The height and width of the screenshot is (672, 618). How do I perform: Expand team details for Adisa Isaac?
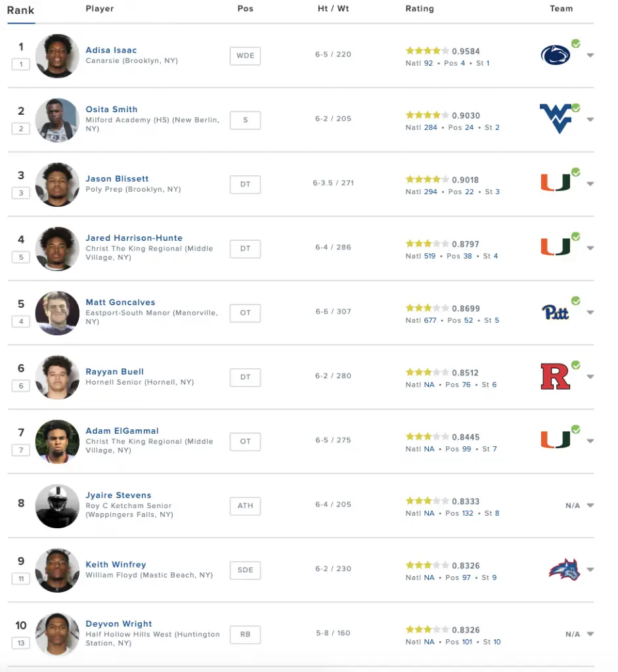coord(590,55)
